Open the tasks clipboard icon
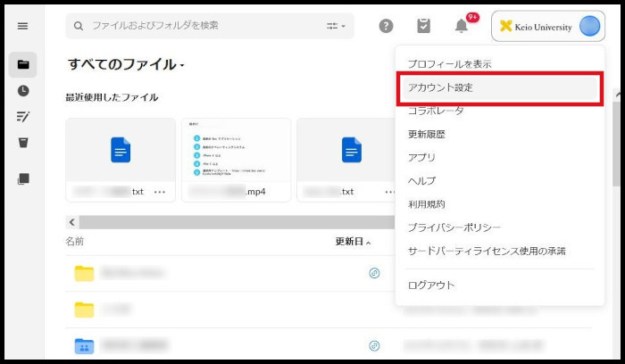The height and width of the screenshot is (364, 625). tap(423, 26)
